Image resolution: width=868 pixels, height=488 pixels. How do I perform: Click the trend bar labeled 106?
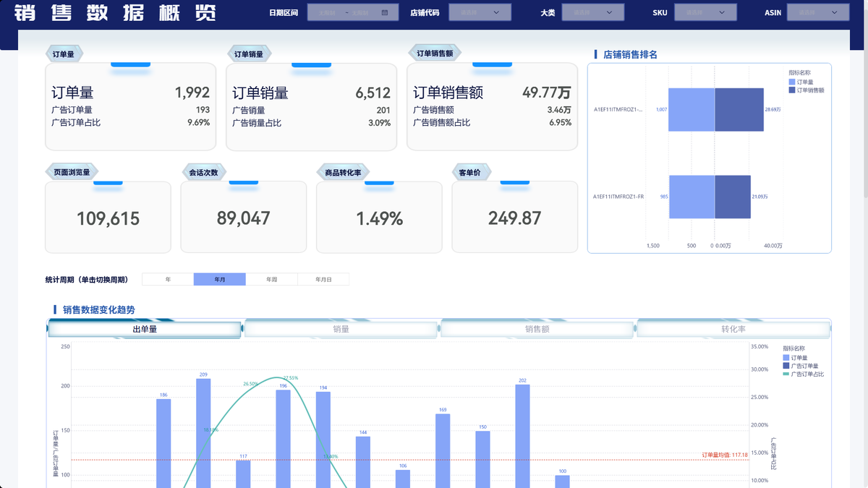tap(403, 479)
